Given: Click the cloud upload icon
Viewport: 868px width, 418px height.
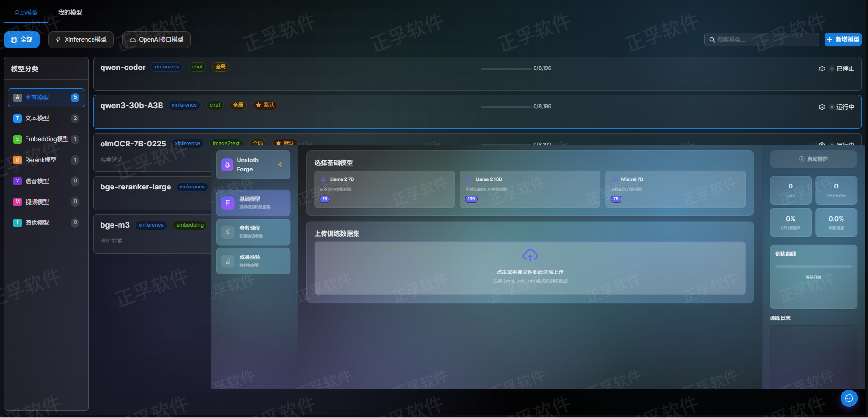Looking at the screenshot, I should (x=530, y=256).
